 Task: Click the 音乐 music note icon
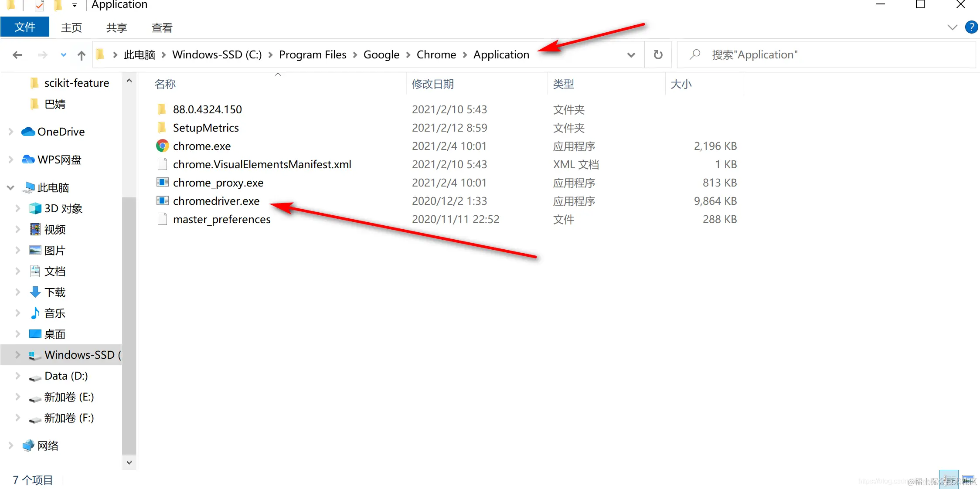[x=35, y=313]
